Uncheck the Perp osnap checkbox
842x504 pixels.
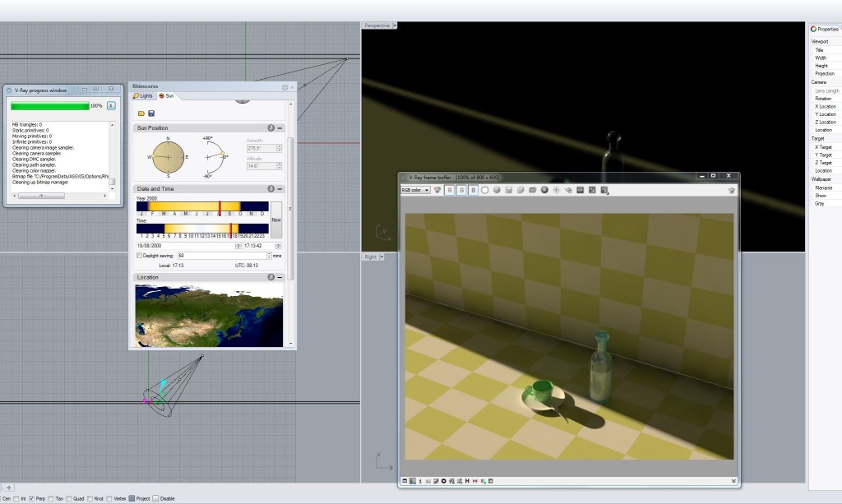[32, 498]
